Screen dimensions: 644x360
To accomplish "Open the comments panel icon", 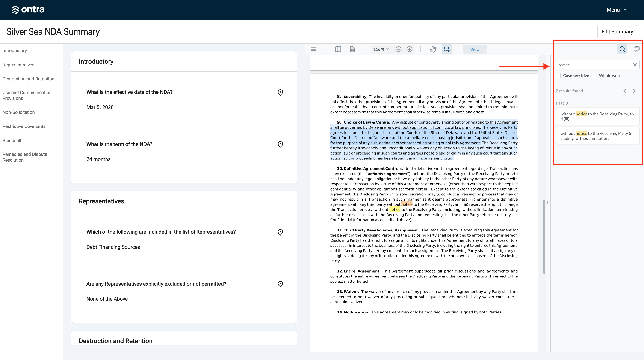I will coord(636,49).
